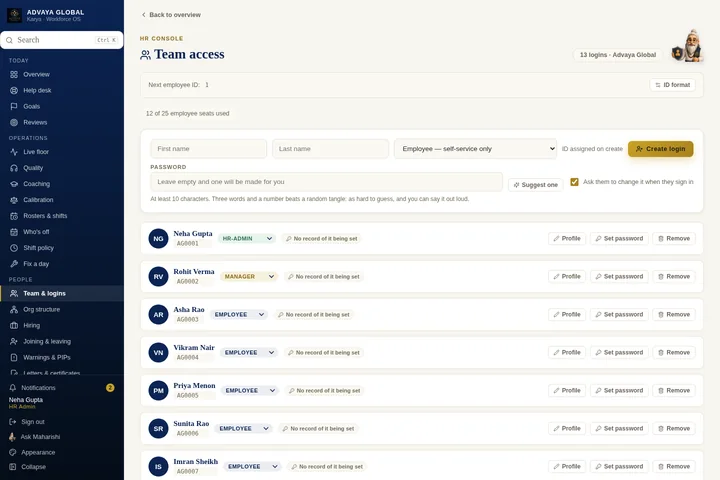Open the ID format settings

pos(673,85)
